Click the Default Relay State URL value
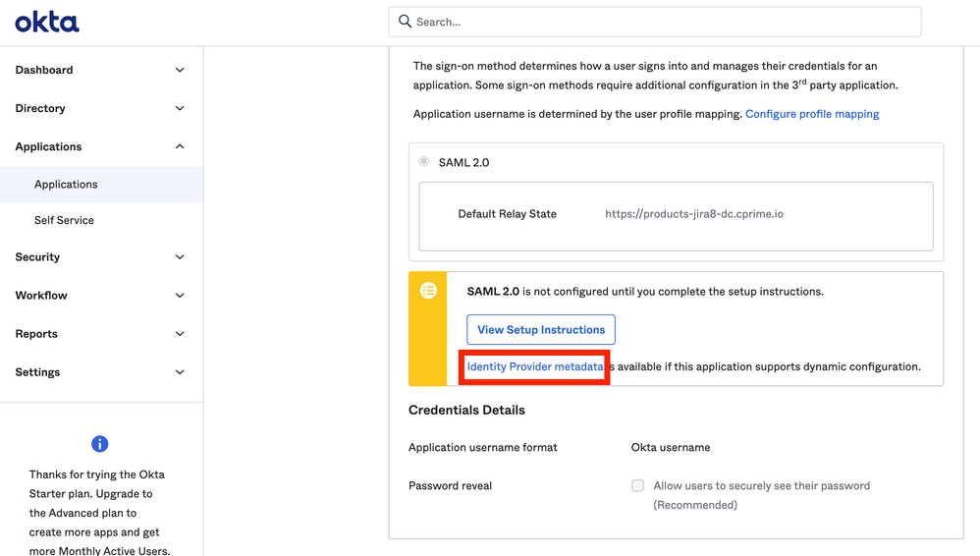The height and width of the screenshot is (556, 980). click(x=693, y=214)
